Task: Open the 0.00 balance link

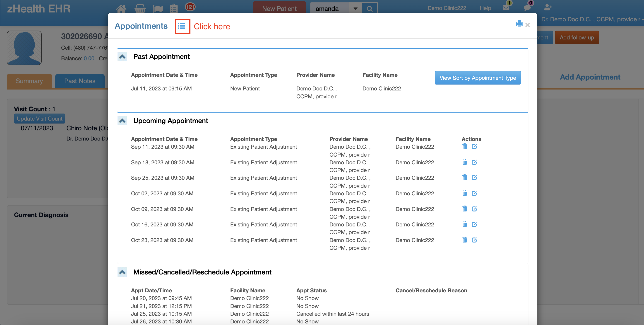Action: click(89, 58)
